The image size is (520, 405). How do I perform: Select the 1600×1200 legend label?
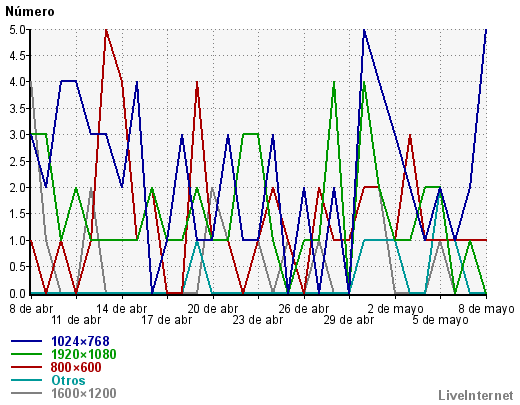84,393
